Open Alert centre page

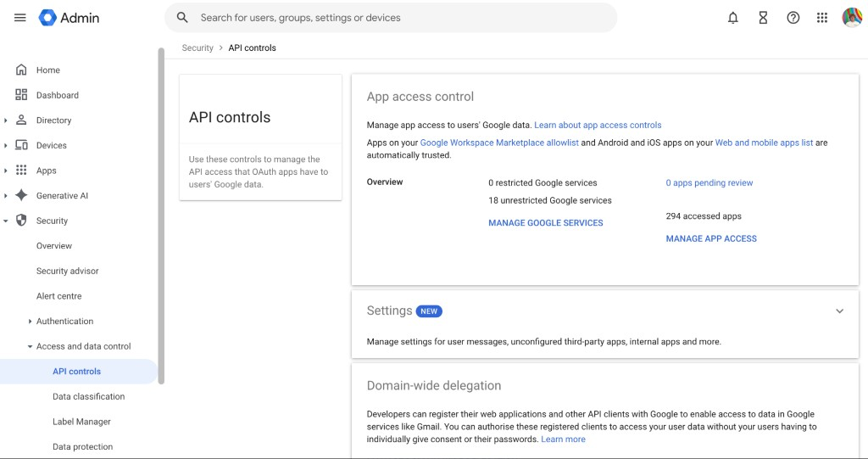tap(59, 296)
